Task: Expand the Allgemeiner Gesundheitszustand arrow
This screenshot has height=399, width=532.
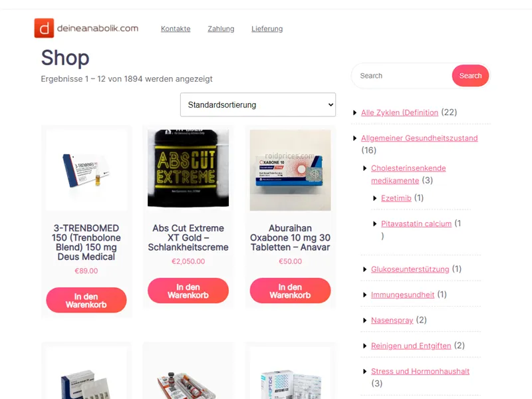Action: click(x=354, y=138)
